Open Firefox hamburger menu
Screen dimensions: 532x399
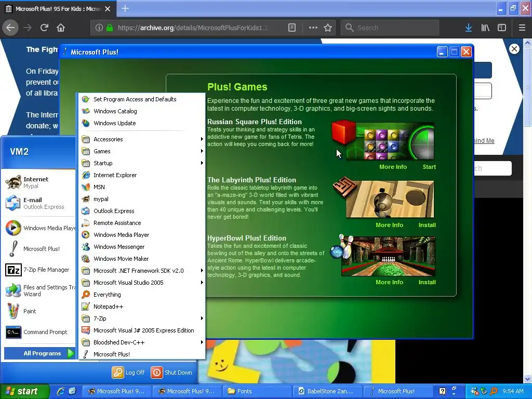522,28
